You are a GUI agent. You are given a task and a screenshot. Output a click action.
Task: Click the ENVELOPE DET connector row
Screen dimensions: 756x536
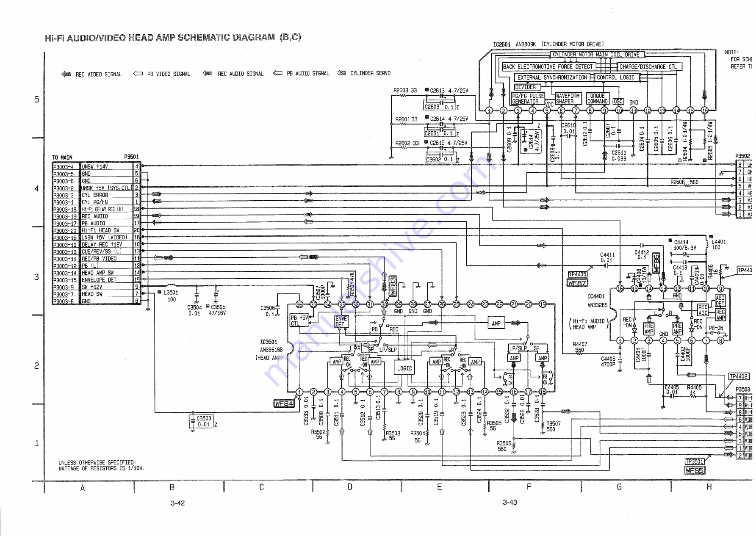click(x=96, y=280)
